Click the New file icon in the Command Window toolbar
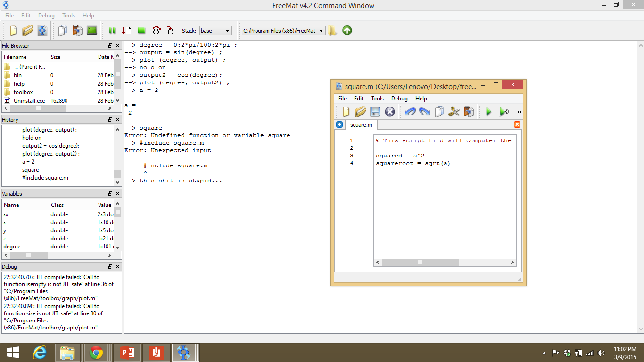644x362 pixels. pyautogui.click(x=13, y=31)
